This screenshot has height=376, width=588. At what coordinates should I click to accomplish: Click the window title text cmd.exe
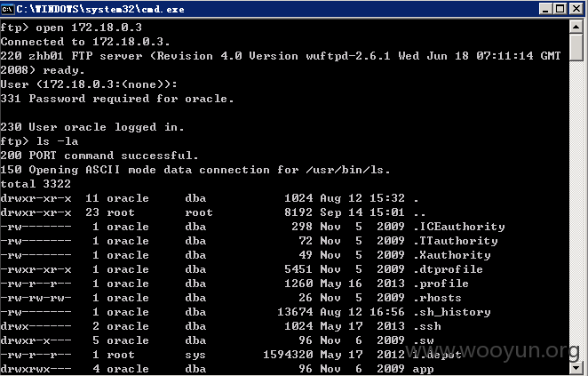[x=100, y=9]
